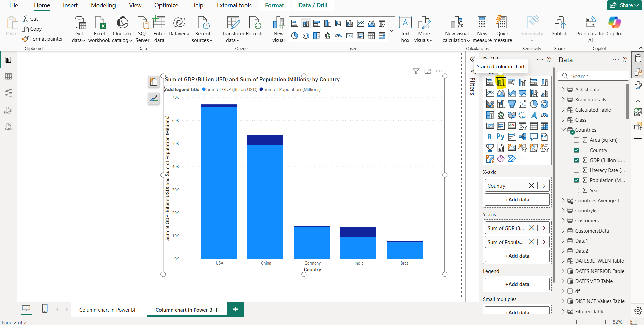Expand the Customers table

[x=563, y=220]
